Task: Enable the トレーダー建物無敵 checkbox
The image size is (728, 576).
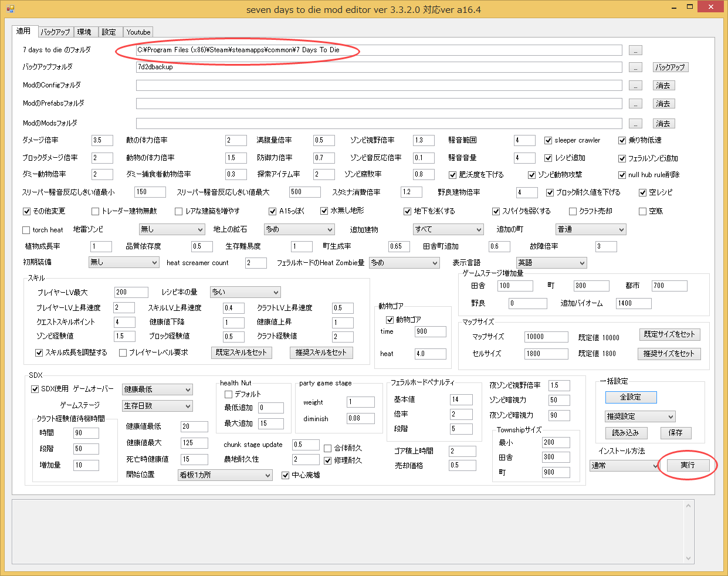Action: click(x=95, y=211)
